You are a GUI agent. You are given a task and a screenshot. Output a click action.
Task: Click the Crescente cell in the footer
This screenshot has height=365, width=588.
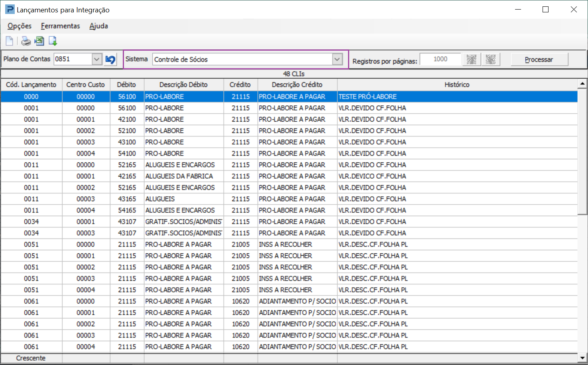coord(31,358)
